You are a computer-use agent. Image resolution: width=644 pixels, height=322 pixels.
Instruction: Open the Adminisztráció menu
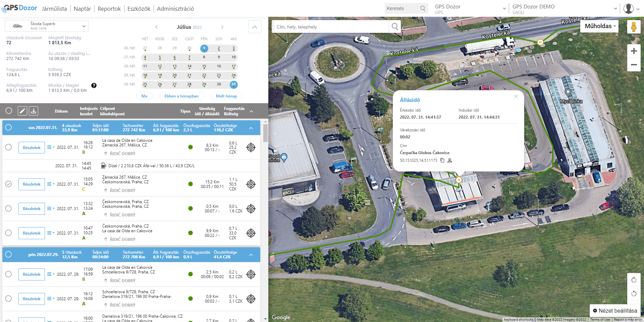pyautogui.click(x=175, y=9)
